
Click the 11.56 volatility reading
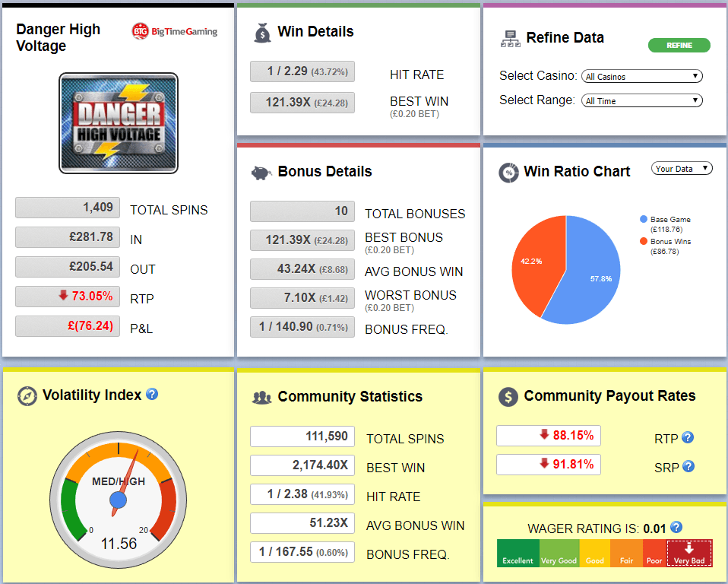119,544
